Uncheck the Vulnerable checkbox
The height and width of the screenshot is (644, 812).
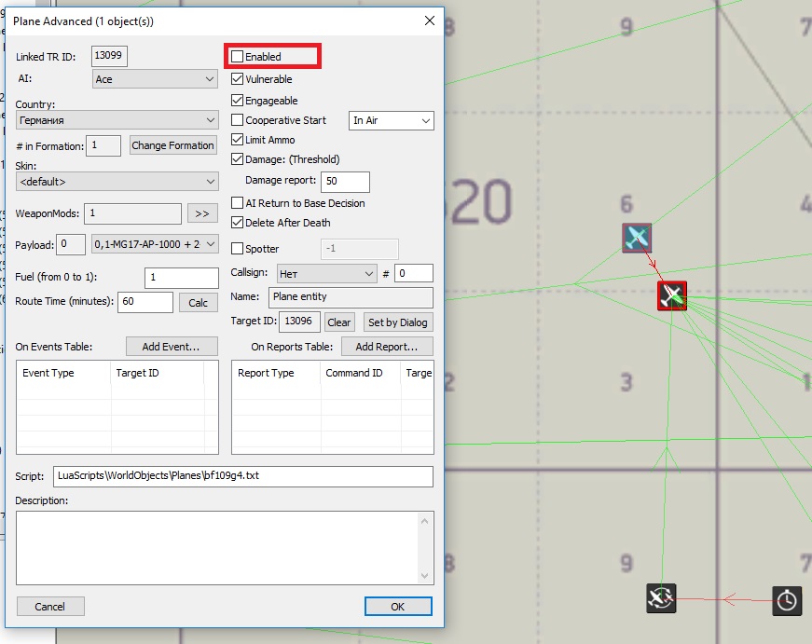click(237, 78)
